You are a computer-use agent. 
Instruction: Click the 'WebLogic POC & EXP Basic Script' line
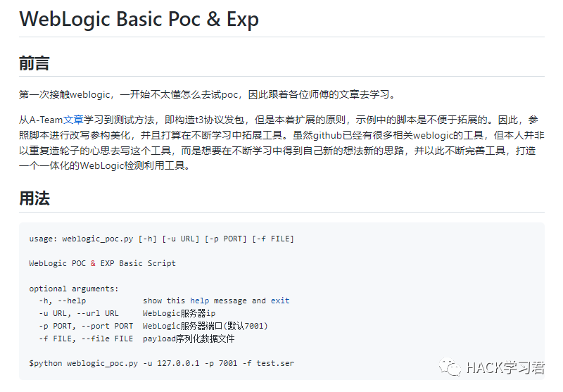(x=102, y=263)
